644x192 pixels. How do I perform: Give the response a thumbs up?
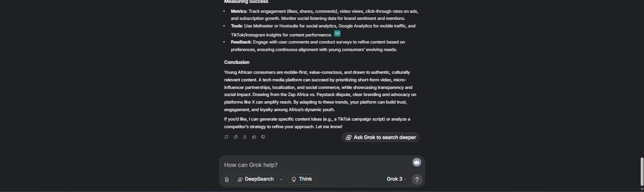click(x=254, y=137)
